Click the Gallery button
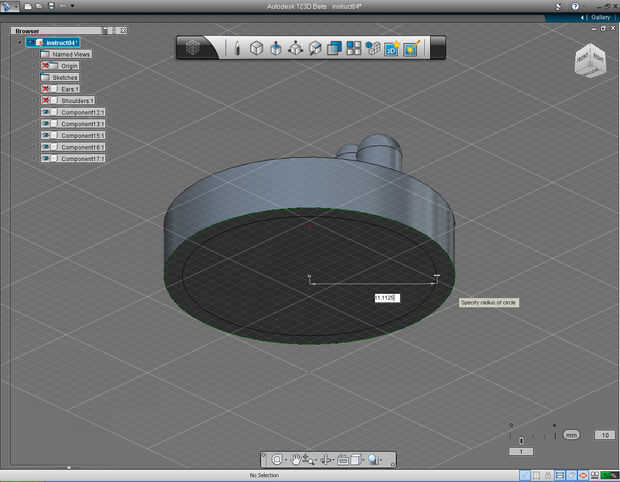The height and width of the screenshot is (482, 620). 600,17
